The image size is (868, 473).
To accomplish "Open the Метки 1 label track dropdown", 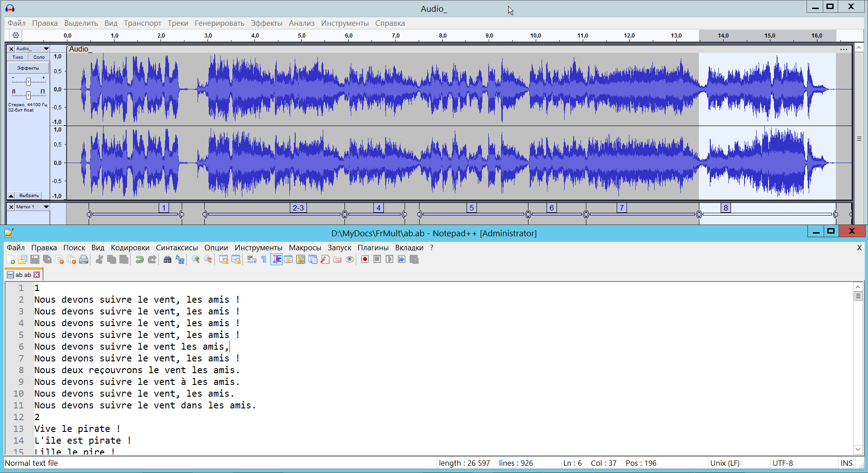I will [x=46, y=207].
